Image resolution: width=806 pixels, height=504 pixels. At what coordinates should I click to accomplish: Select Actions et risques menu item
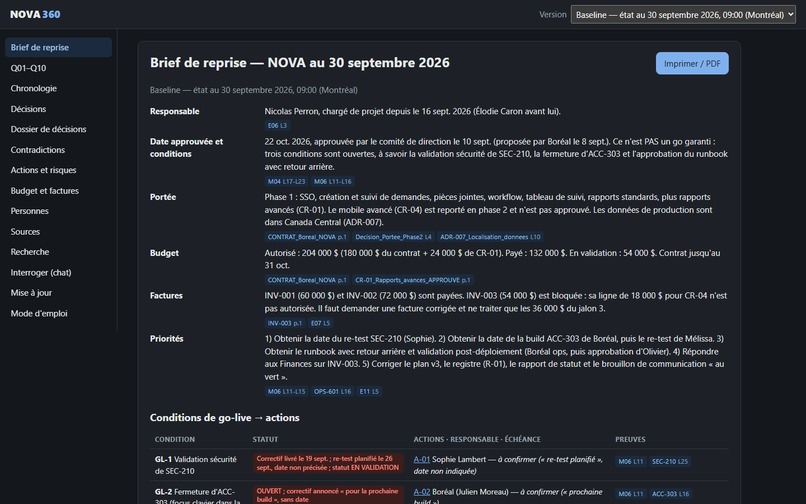pyautogui.click(x=58, y=170)
